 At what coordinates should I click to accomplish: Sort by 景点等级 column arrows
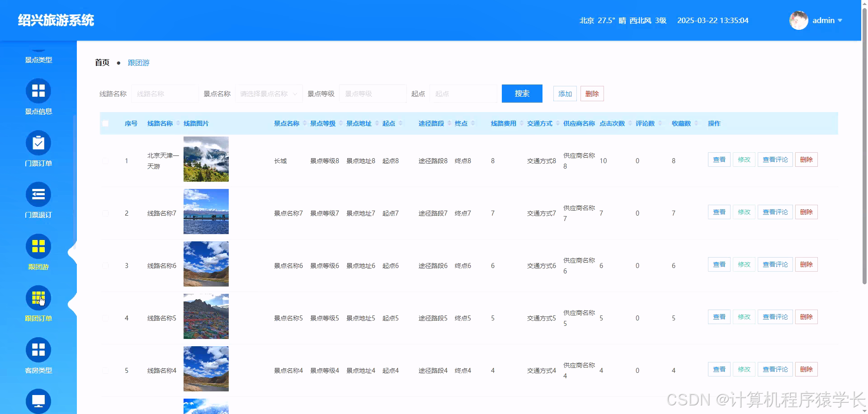pyautogui.click(x=341, y=123)
